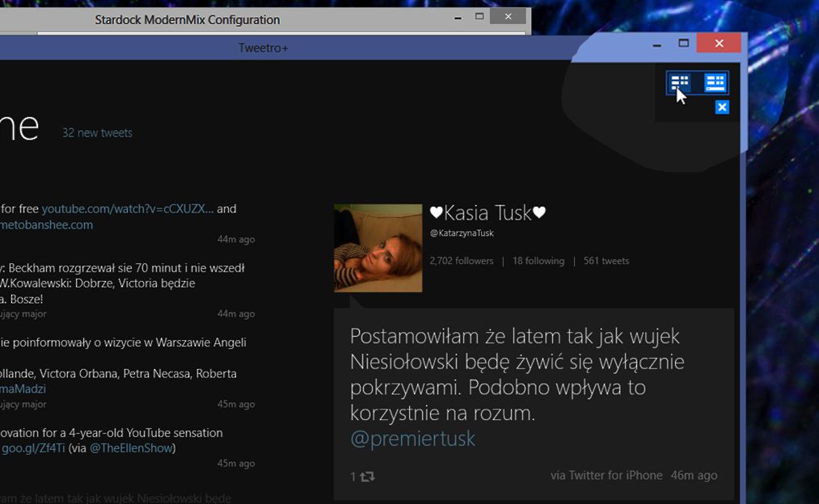This screenshot has height=504, width=819.
Task: Follow the metobanshee.com link
Action: coord(46,225)
